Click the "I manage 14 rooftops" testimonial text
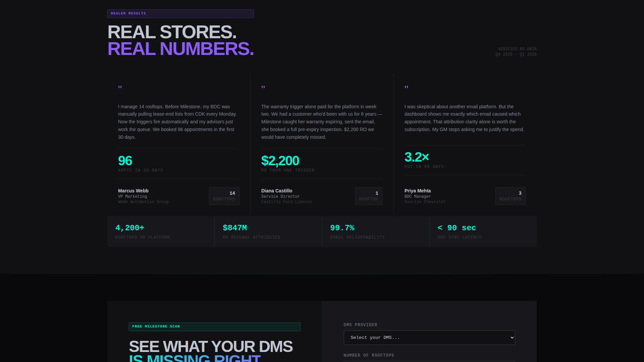The width and height of the screenshot is (644, 362). (x=178, y=122)
